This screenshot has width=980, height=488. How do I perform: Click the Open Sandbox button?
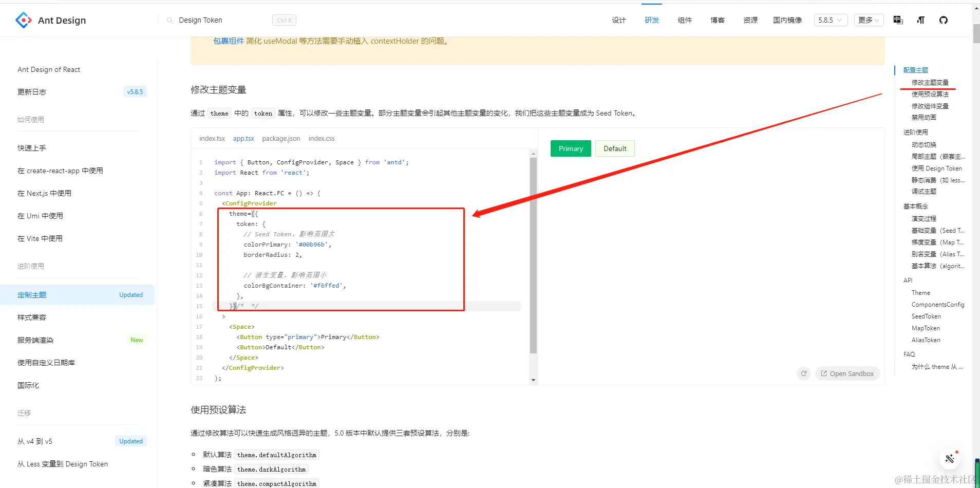click(x=847, y=373)
